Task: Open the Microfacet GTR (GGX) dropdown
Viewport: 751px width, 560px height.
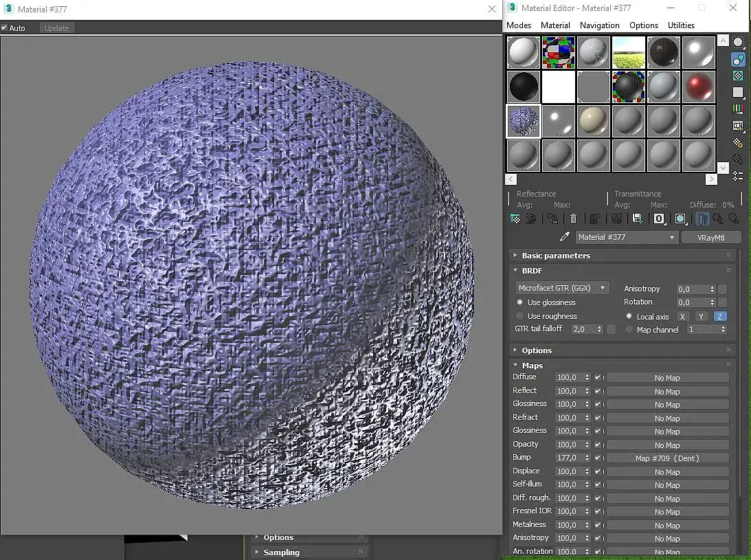Action: click(562, 289)
